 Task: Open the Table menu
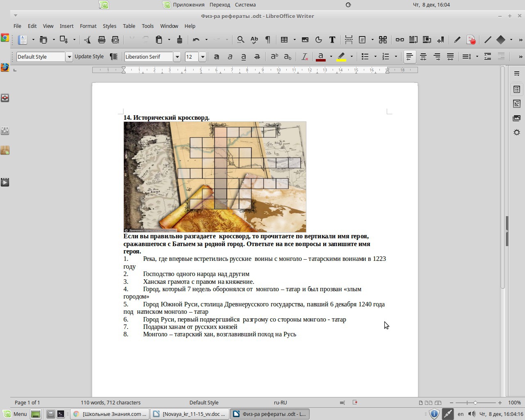point(129,26)
